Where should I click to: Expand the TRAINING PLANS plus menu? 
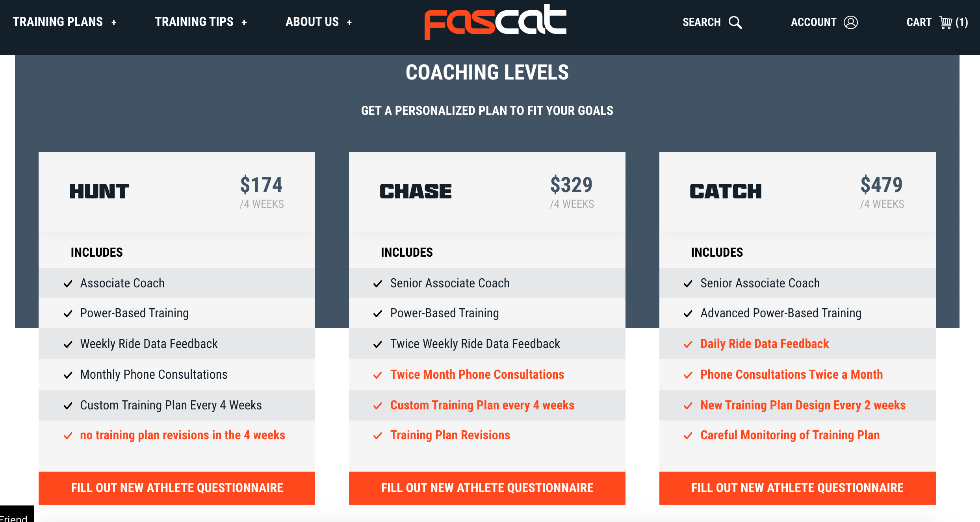coord(114,22)
